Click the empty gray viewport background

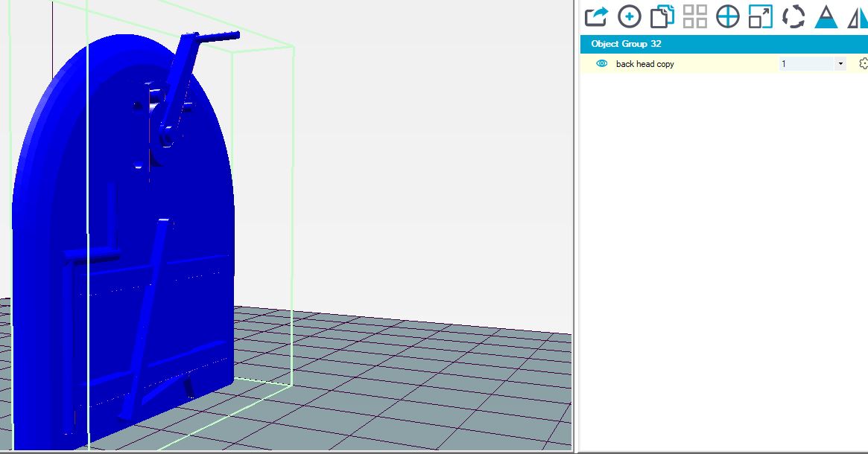[x=432, y=149]
